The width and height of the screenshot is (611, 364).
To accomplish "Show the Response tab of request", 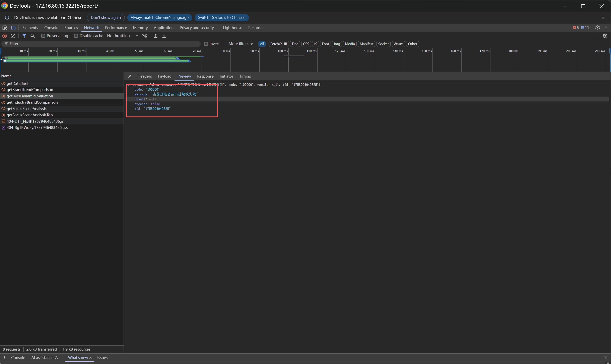I will point(205,76).
